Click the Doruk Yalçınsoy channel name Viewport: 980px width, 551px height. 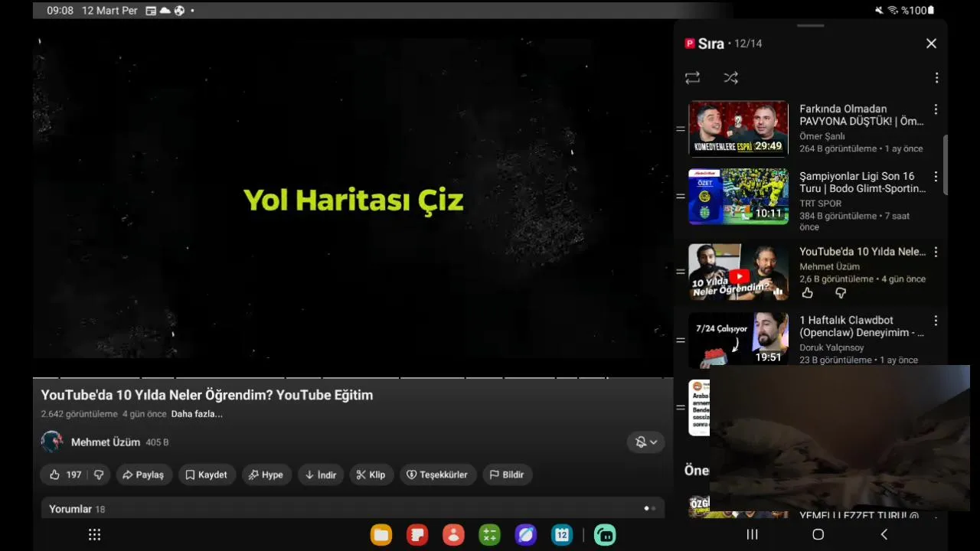point(831,347)
